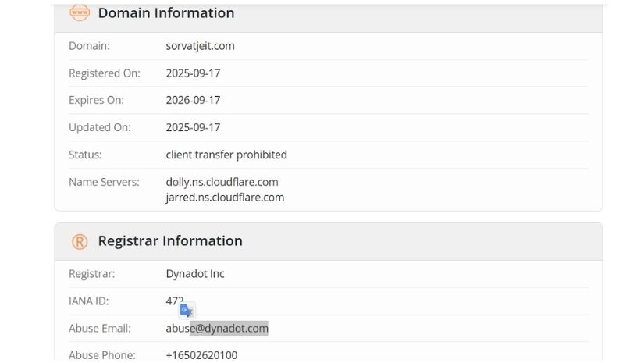Click the Expires On date 2026-09-17
The height and width of the screenshot is (363, 644).
(x=193, y=101)
